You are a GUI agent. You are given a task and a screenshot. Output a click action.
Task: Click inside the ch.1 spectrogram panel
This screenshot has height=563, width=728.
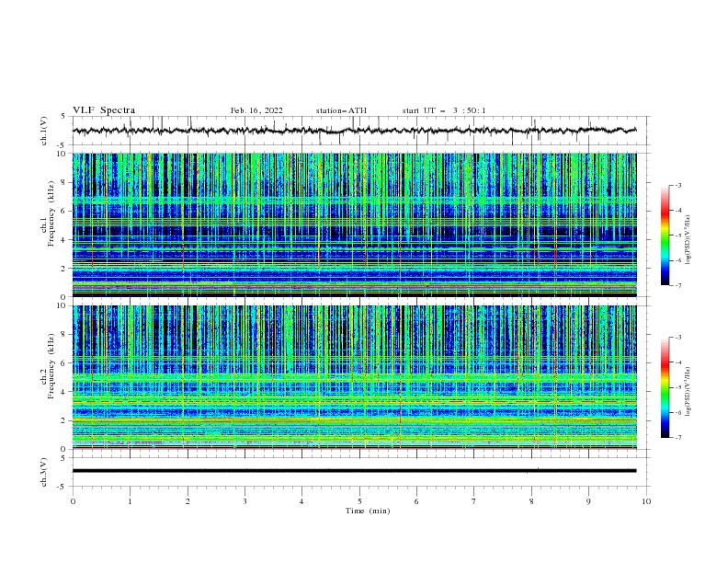354,224
